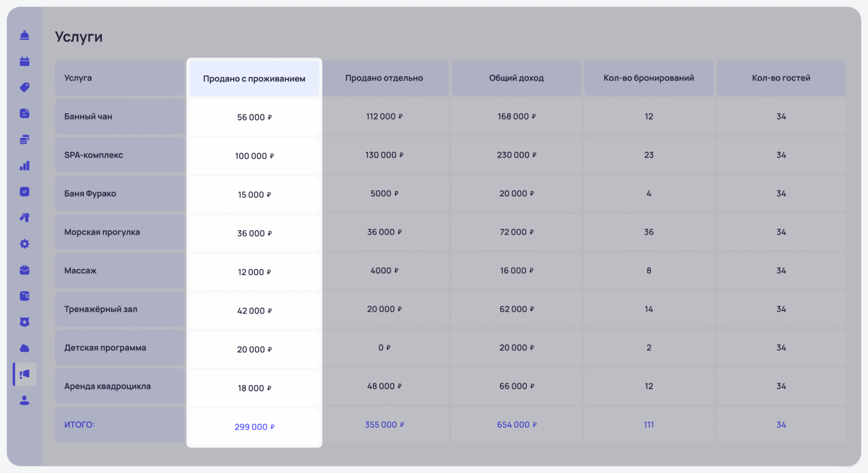This screenshot has height=473, width=868.
Task: Click the 'Общий доход' column header
Action: (x=516, y=78)
